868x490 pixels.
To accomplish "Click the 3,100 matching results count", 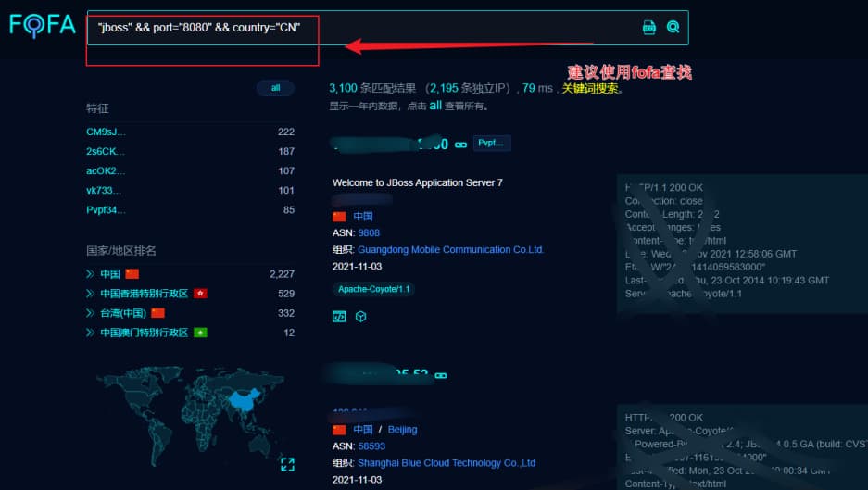I will point(343,88).
